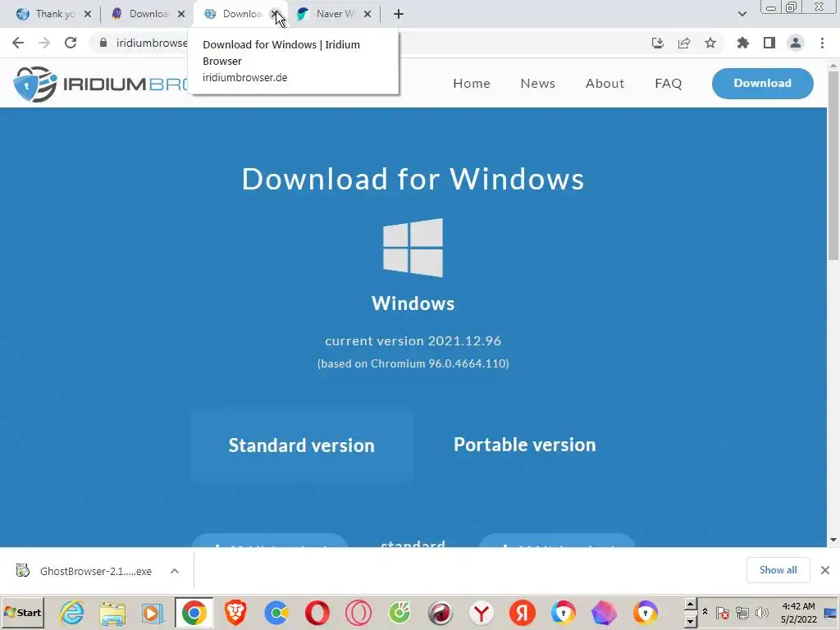Select the Standard version tab
The image size is (840, 630).
coord(302,445)
